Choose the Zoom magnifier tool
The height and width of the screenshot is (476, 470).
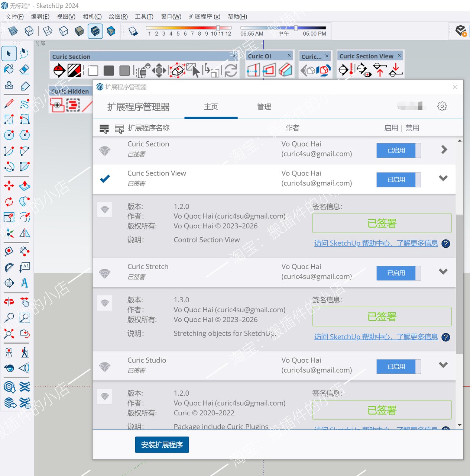click(x=9, y=318)
